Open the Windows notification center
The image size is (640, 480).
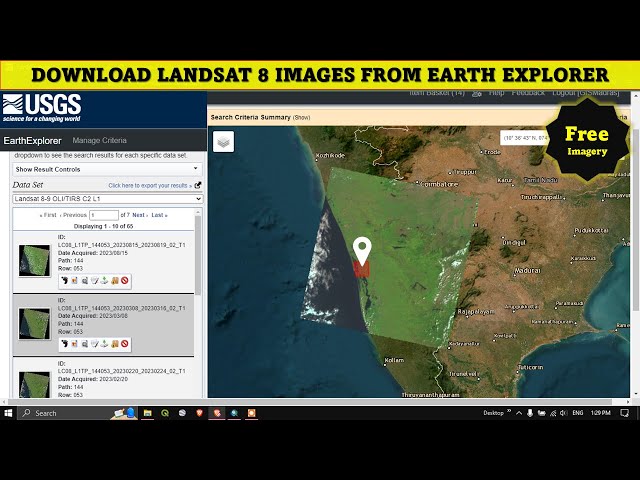point(624,413)
